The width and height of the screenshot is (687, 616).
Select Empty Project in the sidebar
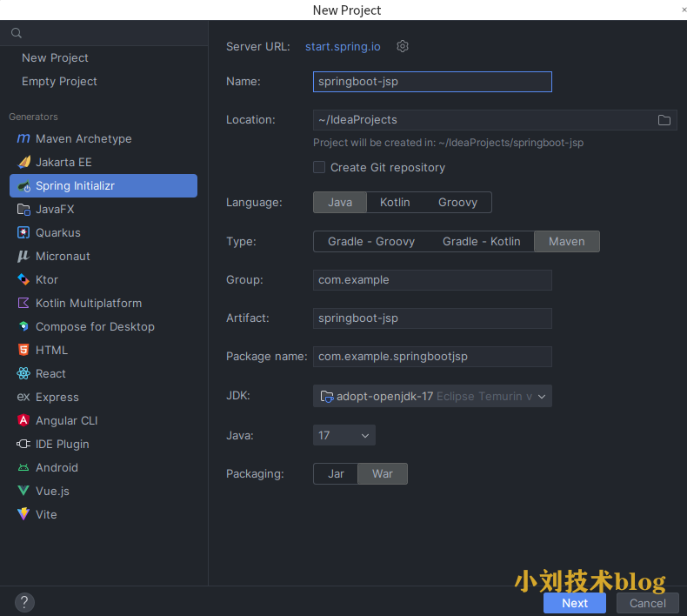[59, 82]
